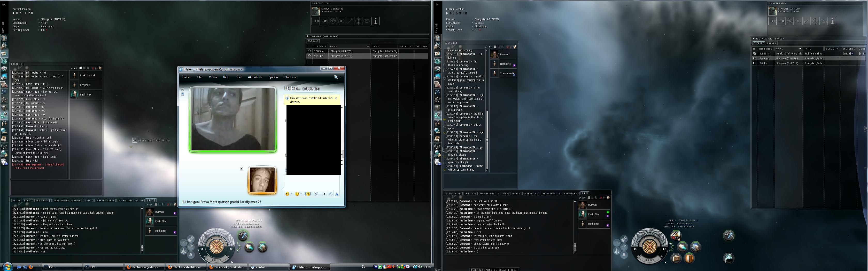Click the Approach icon in left Selected Item panel
Screen dimensions: 868x271
[316, 21]
